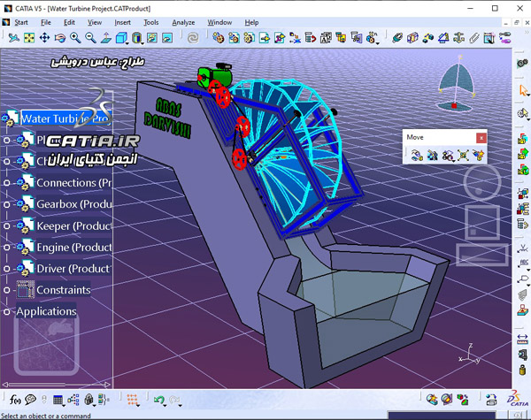Open the Start menu
This screenshot has width=531, height=420.
click(x=21, y=22)
